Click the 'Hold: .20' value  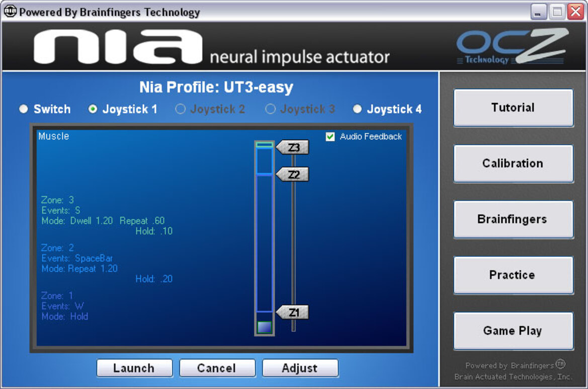[x=154, y=279]
